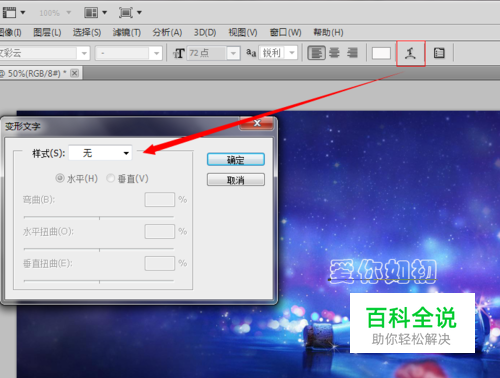Click the font size T icon
The image size is (500, 378).
[179, 53]
